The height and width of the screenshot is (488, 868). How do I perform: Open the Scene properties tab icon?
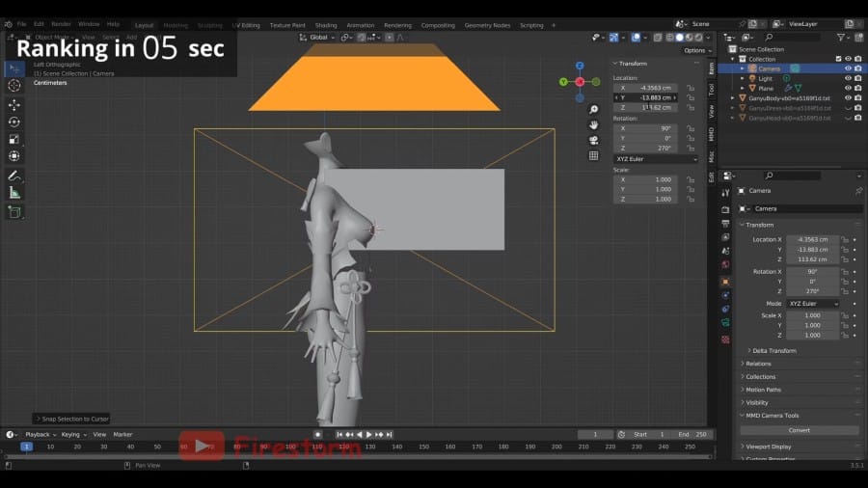(725, 251)
